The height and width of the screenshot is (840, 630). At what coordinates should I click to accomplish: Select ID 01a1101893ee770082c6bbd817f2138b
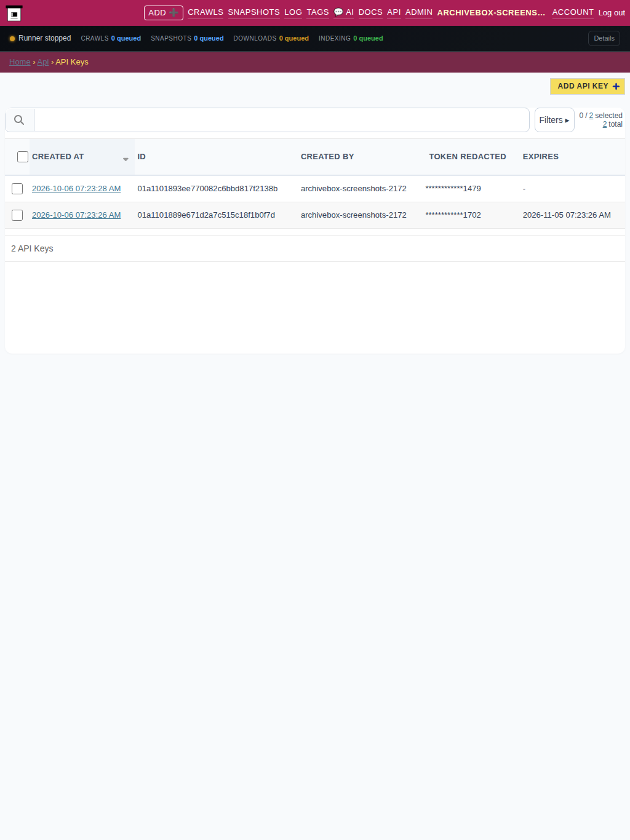207,189
